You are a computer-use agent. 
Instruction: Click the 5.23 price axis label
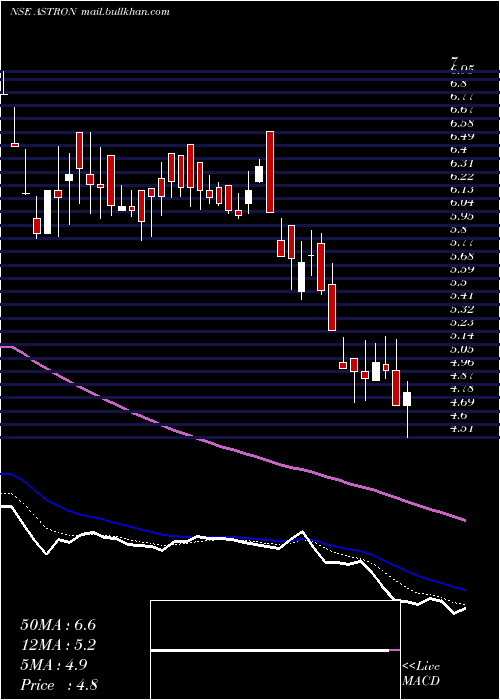(462, 322)
